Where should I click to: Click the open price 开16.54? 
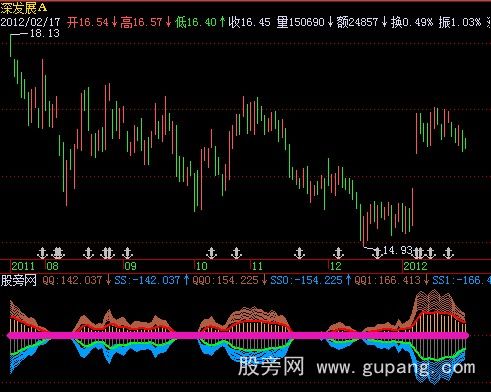pyautogui.click(x=88, y=22)
